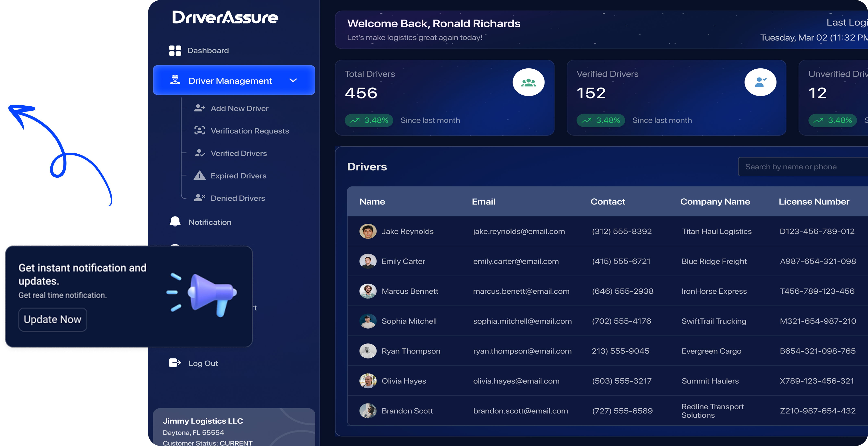
Task: Click the Search by name or phone field
Action: 802,167
